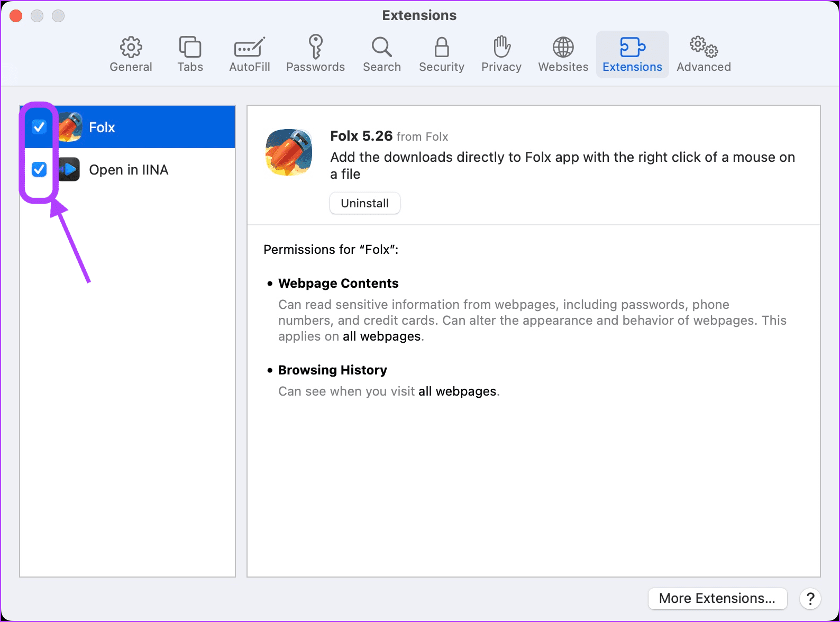Click the Browsing History permission heading

point(333,370)
